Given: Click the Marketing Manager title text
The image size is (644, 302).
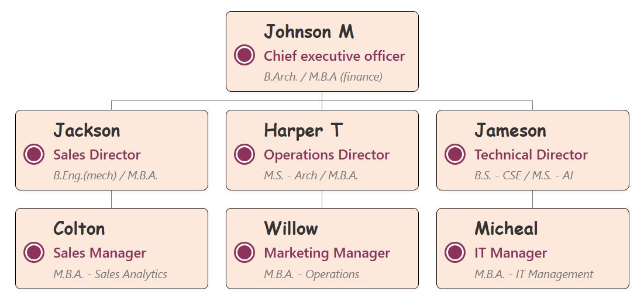Looking at the screenshot, I should coord(326,253).
